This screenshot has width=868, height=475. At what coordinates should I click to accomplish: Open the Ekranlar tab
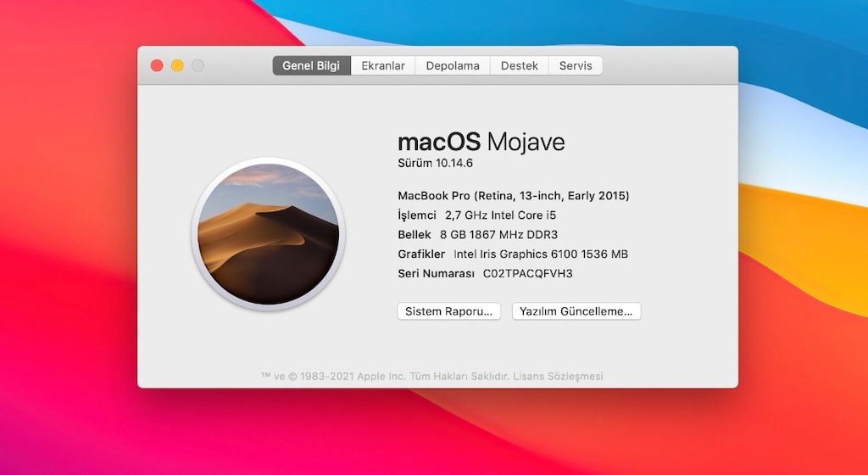pos(383,65)
